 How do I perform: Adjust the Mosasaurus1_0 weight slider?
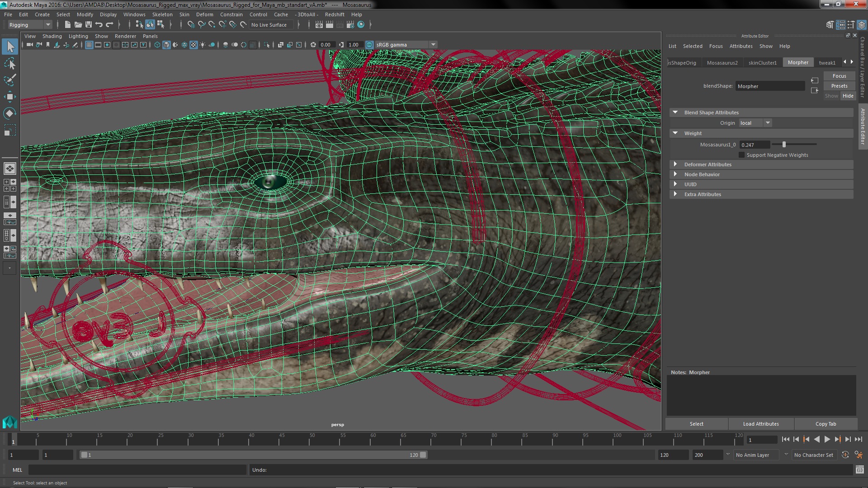click(x=784, y=145)
